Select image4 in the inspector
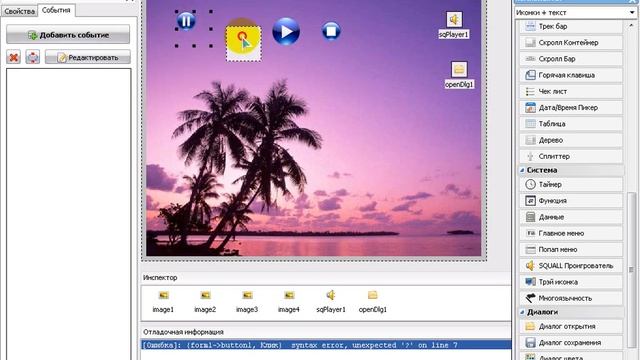 [x=289, y=302]
